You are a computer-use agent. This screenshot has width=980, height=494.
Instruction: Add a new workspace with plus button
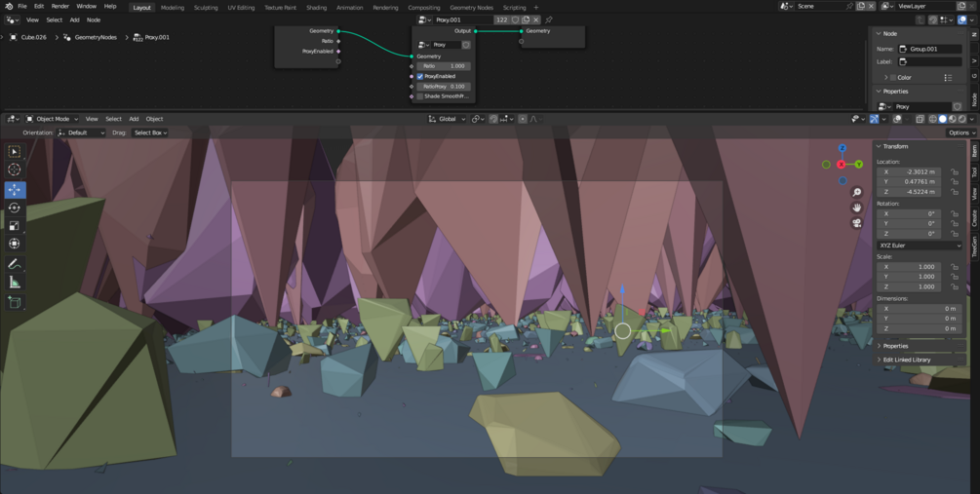coord(535,8)
